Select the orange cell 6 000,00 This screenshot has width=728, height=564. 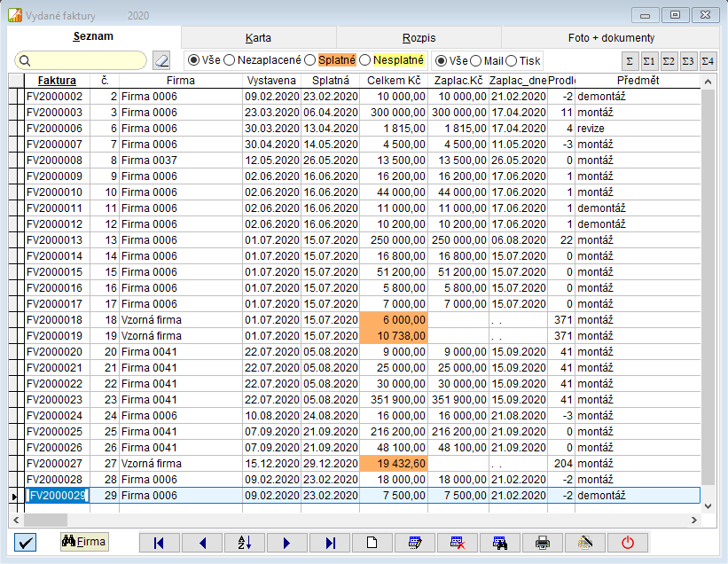click(x=394, y=320)
